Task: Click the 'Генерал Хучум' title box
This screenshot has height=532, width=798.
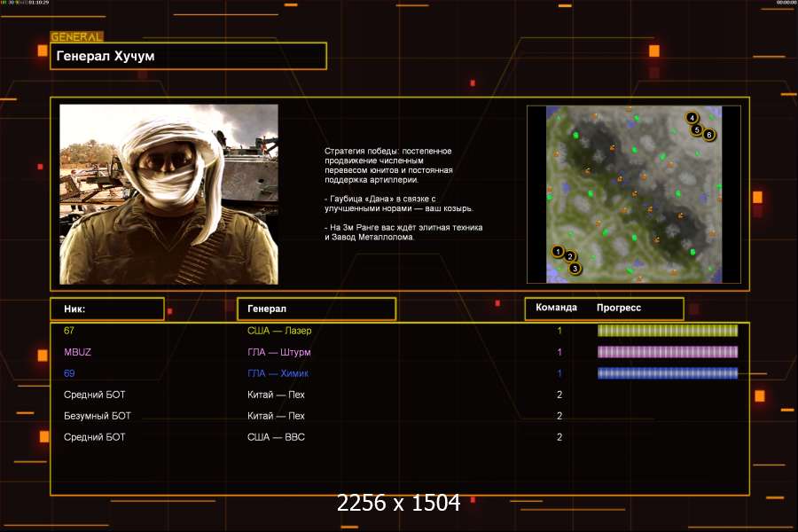Action: coord(188,56)
